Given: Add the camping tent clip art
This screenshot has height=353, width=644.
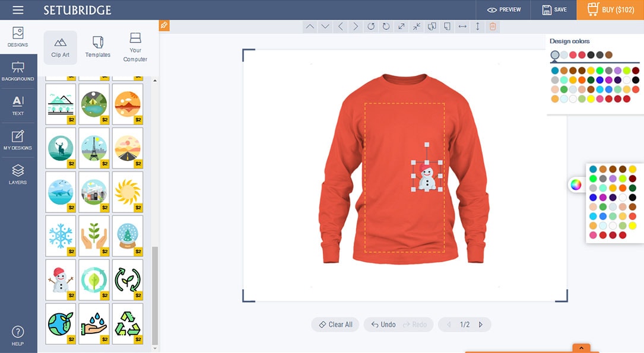Looking at the screenshot, I should point(94,104).
